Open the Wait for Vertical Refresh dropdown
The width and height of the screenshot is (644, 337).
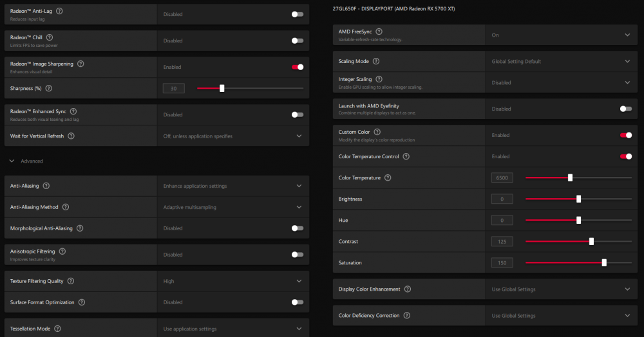coord(299,136)
